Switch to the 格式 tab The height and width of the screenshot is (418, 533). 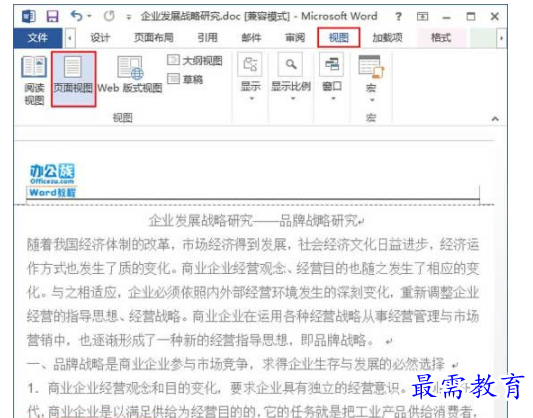point(441,37)
